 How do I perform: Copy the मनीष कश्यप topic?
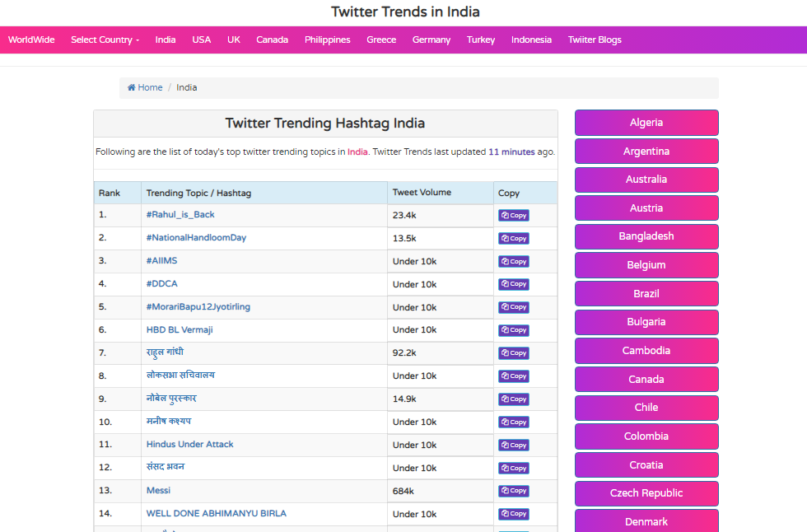tap(514, 422)
